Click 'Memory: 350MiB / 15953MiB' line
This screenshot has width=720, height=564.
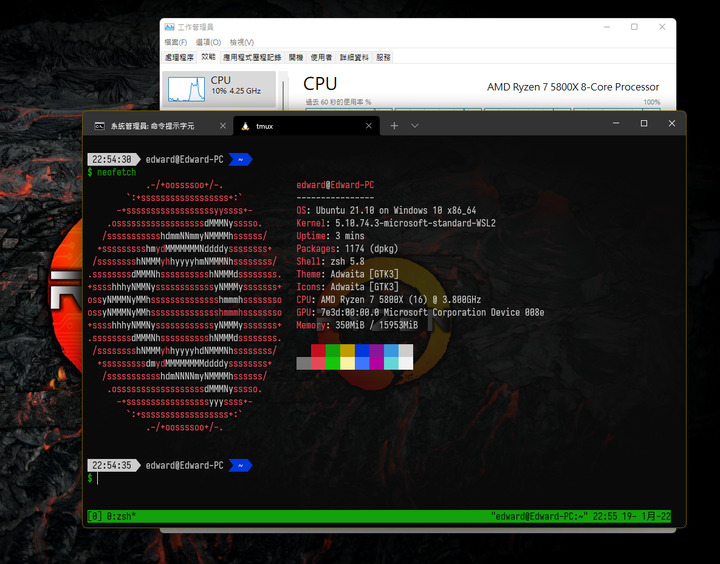click(357, 325)
